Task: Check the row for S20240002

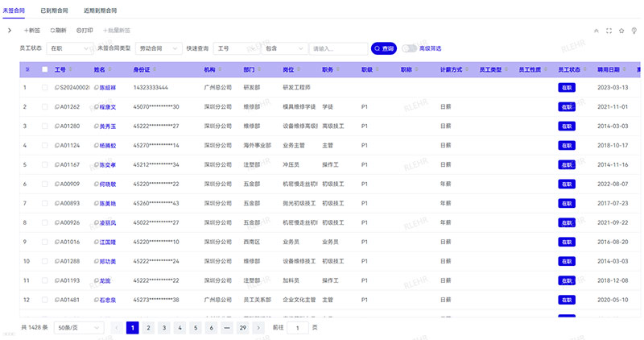Action: tap(45, 88)
